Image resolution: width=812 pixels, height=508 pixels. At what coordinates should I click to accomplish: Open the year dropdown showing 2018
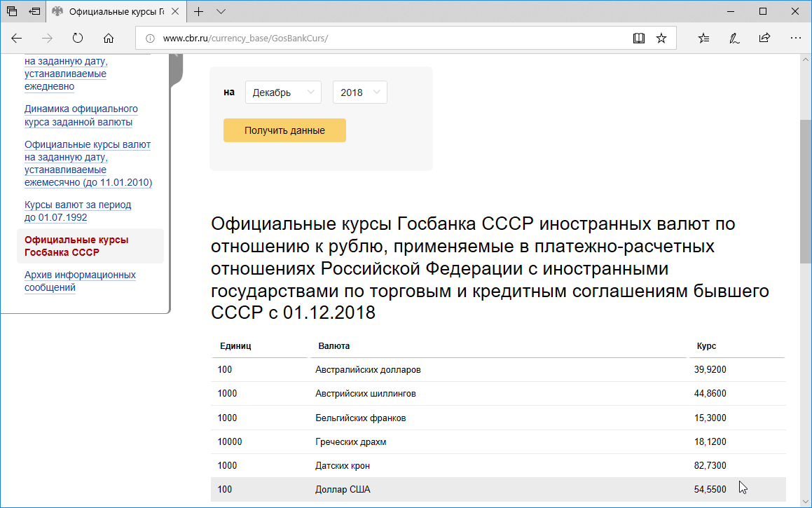359,92
